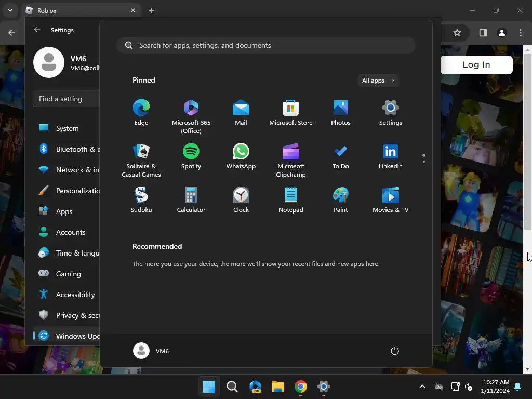This screenshot has width=532, height=399.
Task: Click the Roblox page vertical scrollbar
Action: coord(527,142)
